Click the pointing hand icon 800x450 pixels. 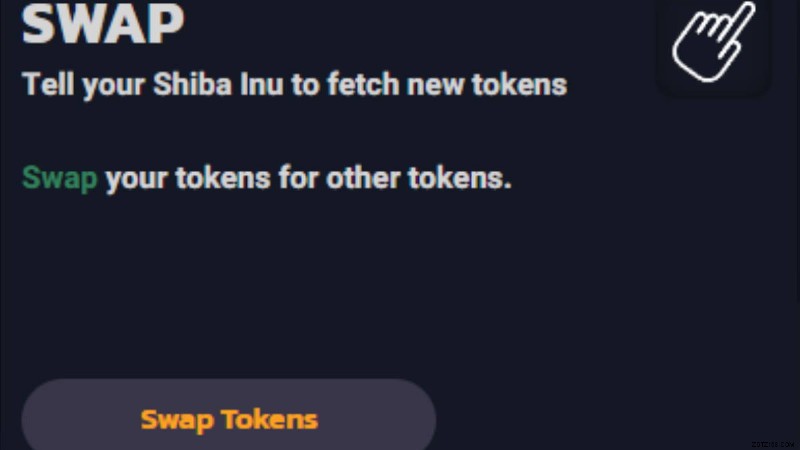(713, 40)
